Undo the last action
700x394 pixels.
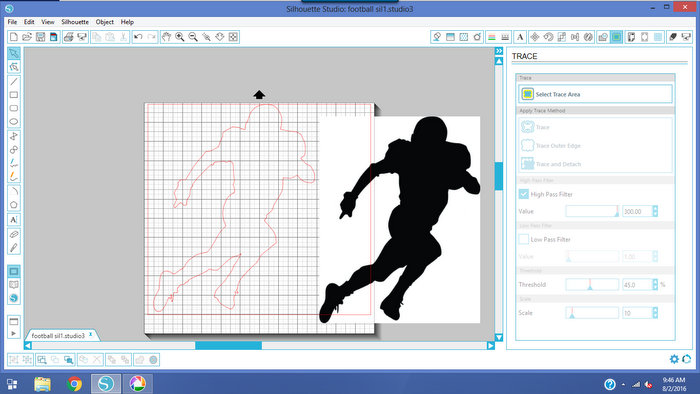pos(138,37)
